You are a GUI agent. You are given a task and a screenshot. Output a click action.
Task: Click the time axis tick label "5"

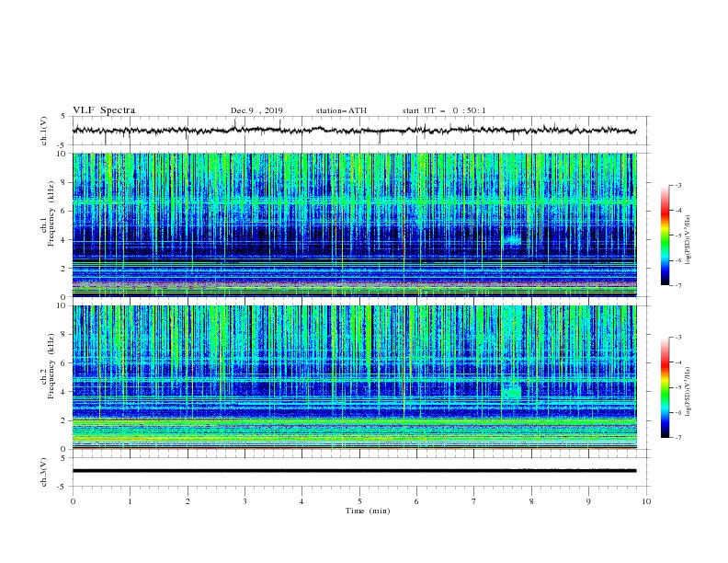point(359,501)
